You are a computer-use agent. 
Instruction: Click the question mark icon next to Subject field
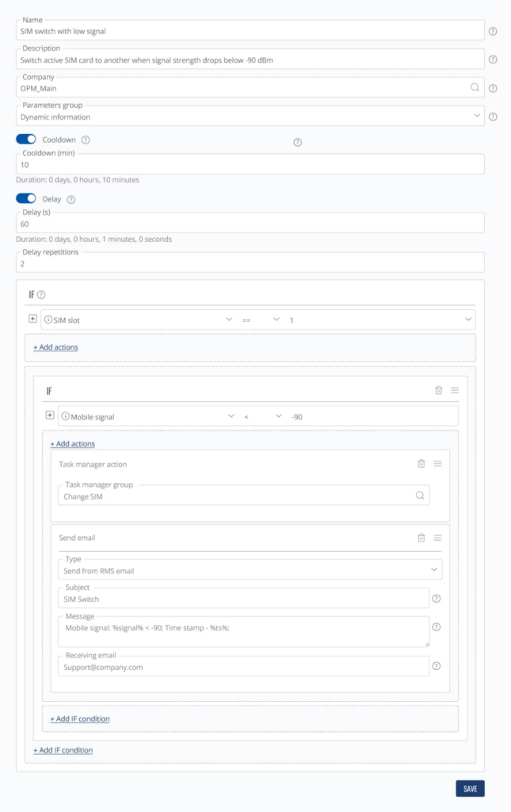[x=437, y=599]
